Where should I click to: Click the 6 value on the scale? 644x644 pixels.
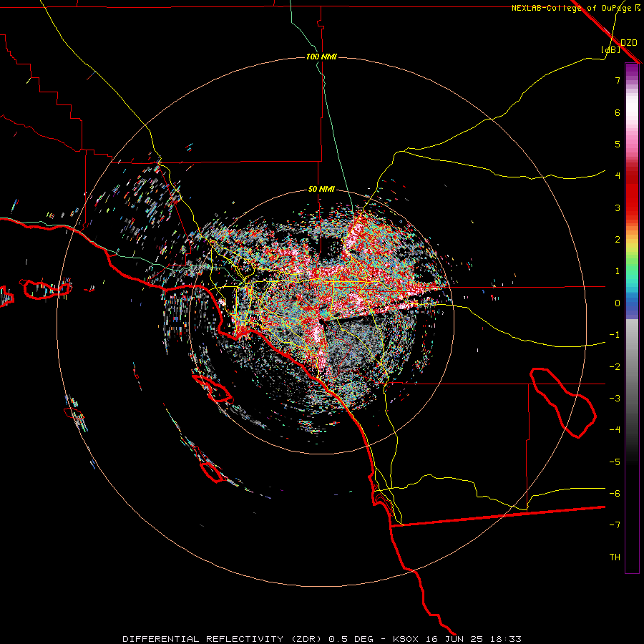[618, 112]
